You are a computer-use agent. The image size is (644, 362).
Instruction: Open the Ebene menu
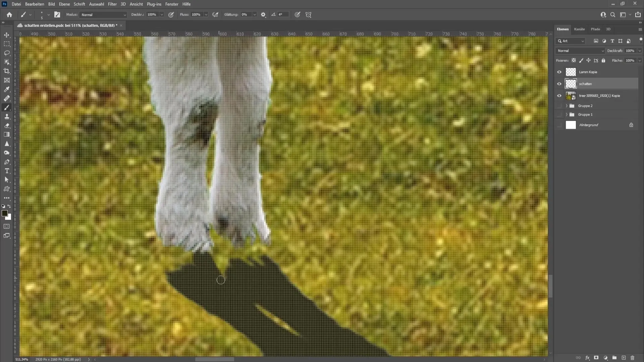pyautogui.click(x=64, y=4)
